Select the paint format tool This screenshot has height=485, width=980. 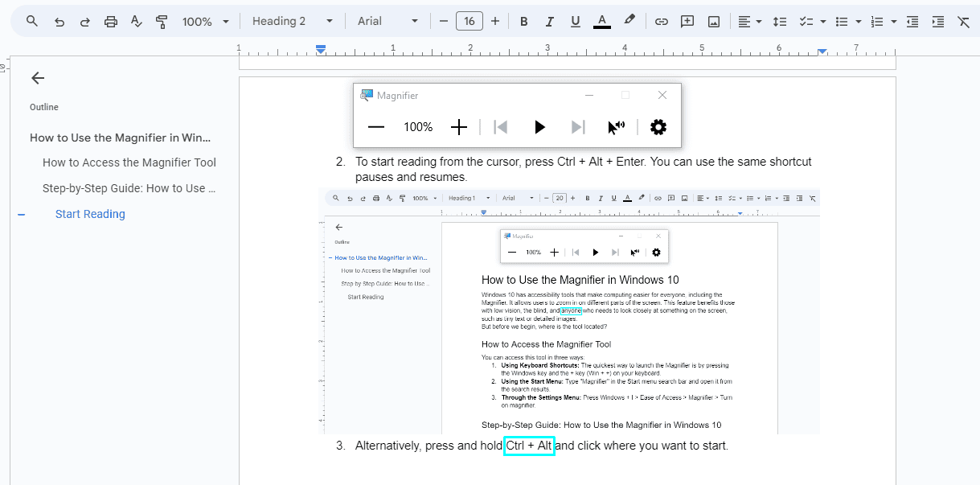click(162, 22)
